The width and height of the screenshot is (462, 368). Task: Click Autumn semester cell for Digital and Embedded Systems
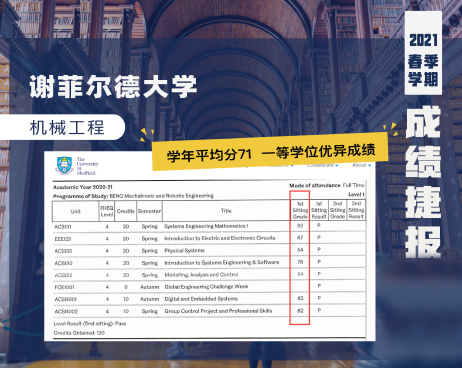pos(149,299)
